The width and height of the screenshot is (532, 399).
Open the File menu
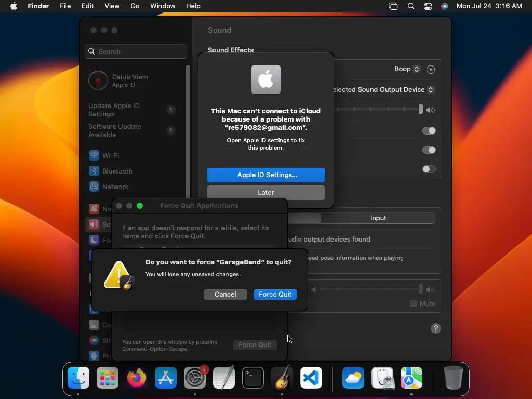65,6
